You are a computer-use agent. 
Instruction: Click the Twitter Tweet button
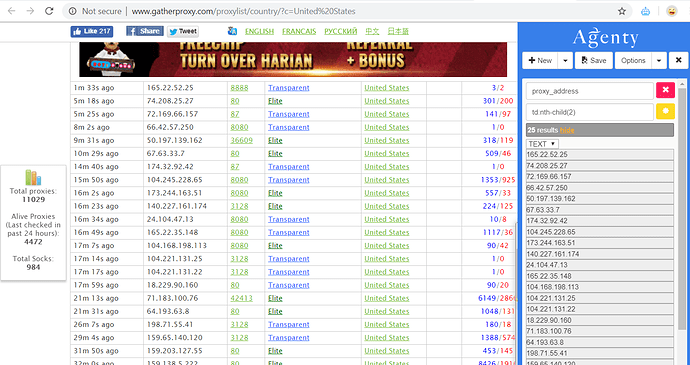tap(183, 31)
